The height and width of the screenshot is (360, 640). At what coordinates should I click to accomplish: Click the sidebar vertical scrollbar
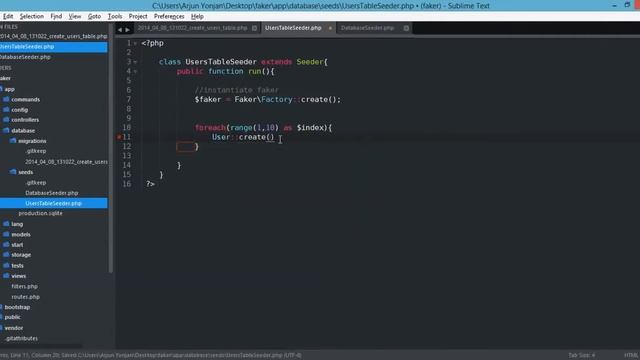point(111,149)
